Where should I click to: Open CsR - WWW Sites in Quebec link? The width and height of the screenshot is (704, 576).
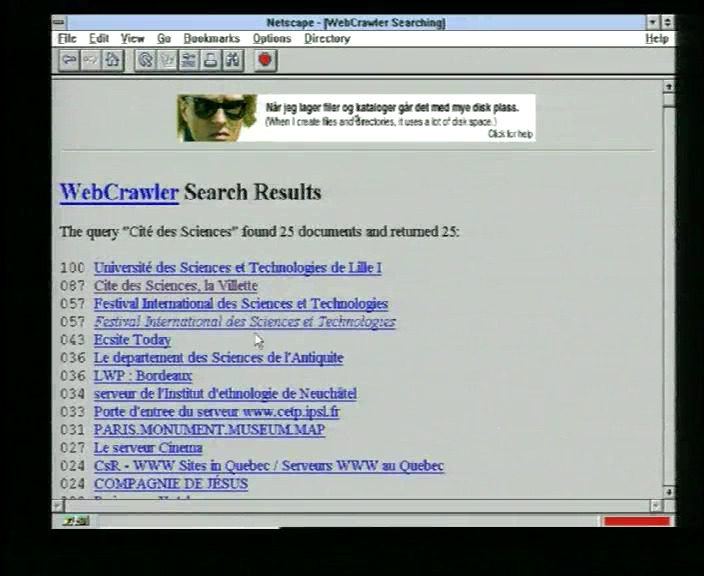pyautogui.click(x=269, y=466)
